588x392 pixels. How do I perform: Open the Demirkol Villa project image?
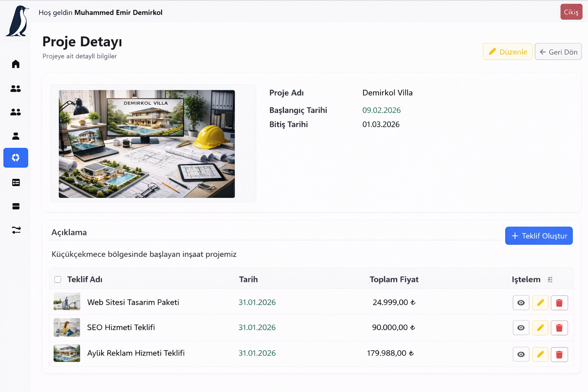(147, 144)
